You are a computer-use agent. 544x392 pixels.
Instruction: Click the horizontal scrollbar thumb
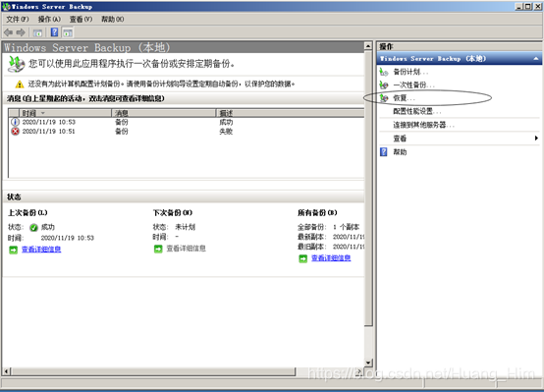153,371
